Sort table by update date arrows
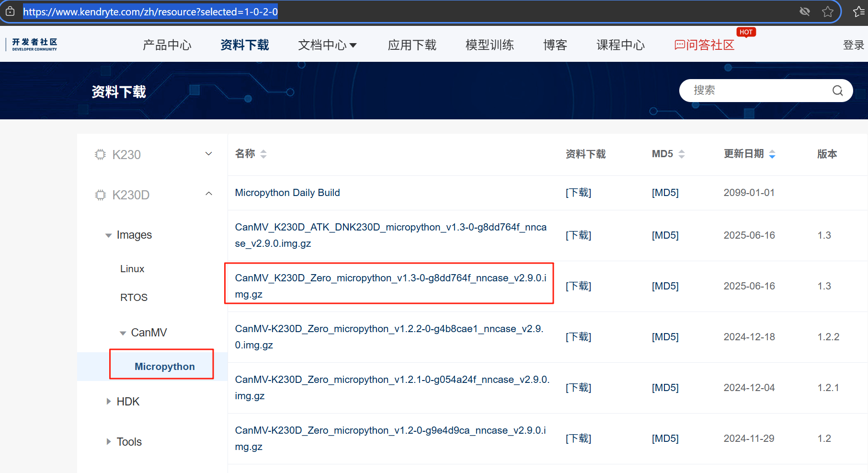The image size is (868, 473). [x=772, y=154]
